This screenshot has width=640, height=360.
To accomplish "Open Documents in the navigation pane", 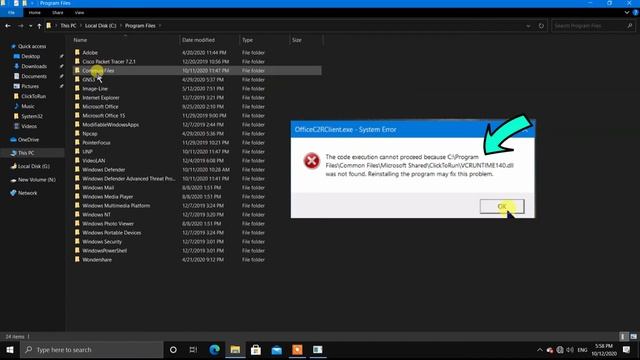I will click(x=34, y=76).
